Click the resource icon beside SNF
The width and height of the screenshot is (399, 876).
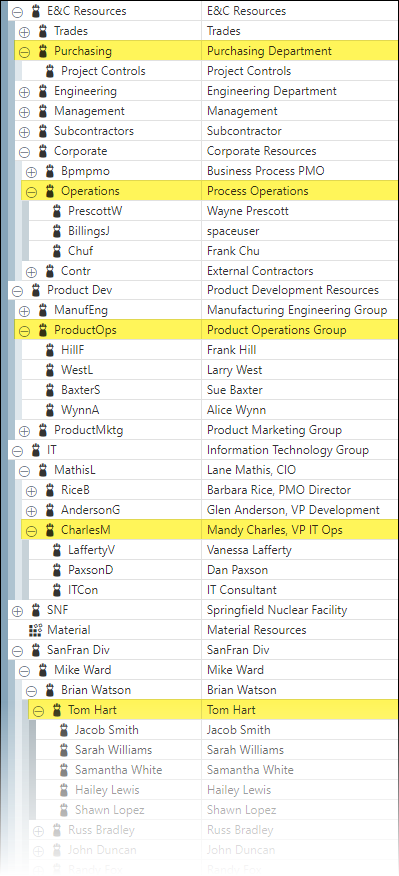[36, 610]
